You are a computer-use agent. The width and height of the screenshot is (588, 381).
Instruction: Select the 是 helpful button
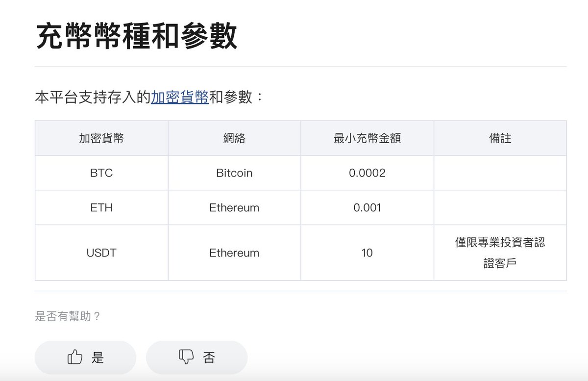tap(85, 357)
